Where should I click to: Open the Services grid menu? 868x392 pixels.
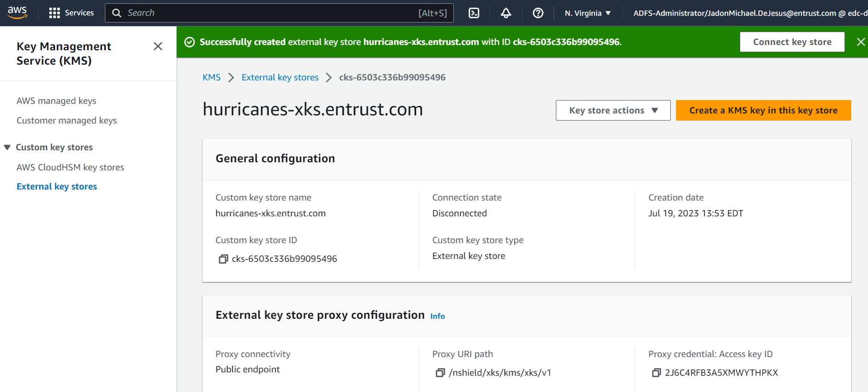tap(71, 13)
